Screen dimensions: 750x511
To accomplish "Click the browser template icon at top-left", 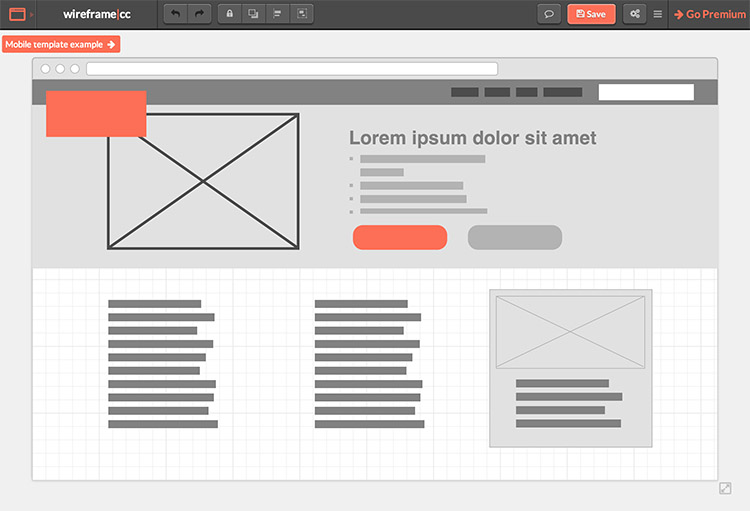I will click(x=17, y=14).
